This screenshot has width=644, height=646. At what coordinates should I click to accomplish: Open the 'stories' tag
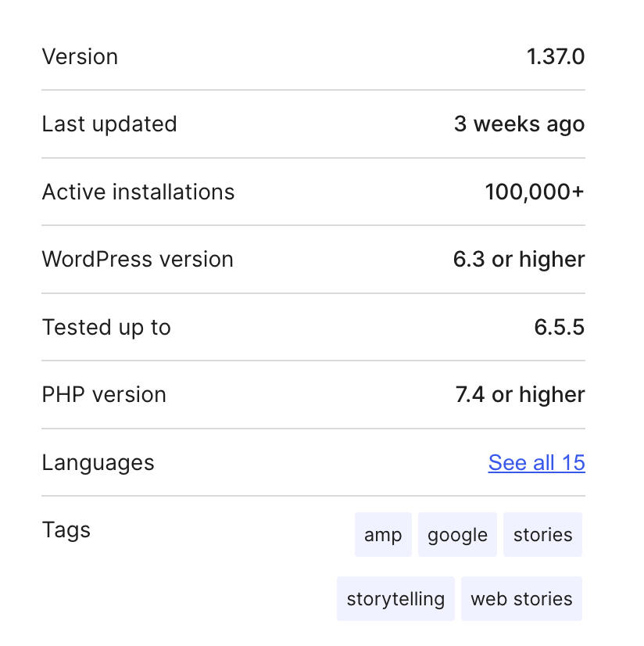click(x=542, y=535)
